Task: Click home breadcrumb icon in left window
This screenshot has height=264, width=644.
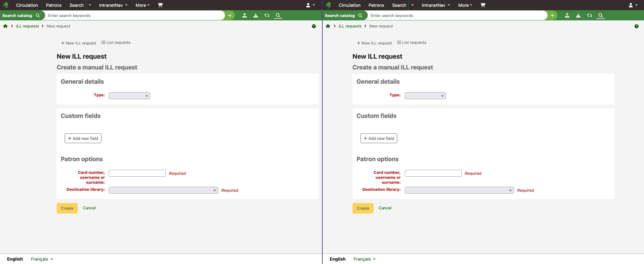Action: click(5, 26)
